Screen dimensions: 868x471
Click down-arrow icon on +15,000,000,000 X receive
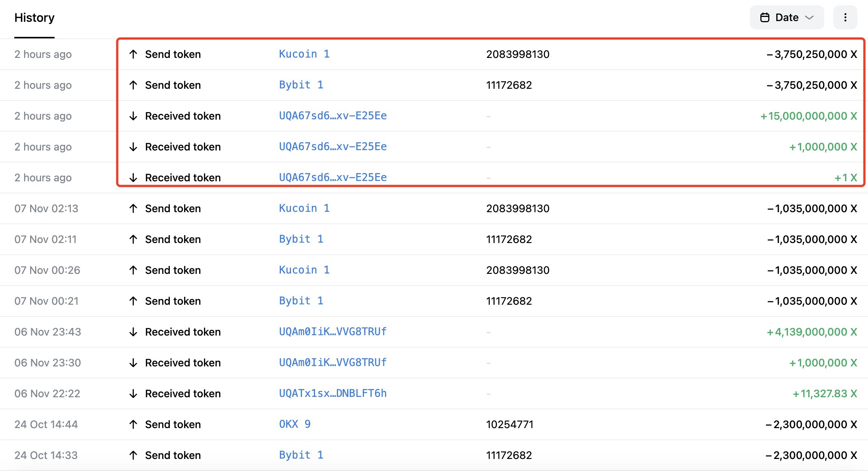133,116
